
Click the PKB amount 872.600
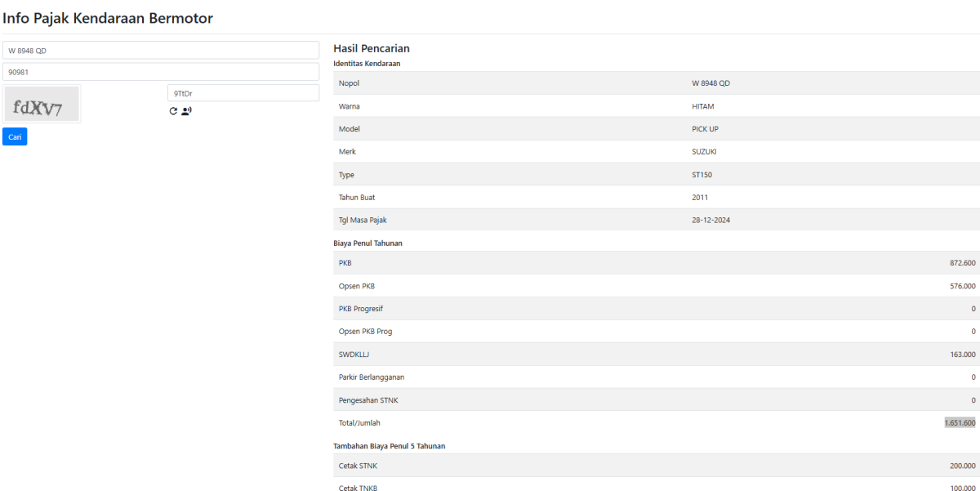[963, 263]
